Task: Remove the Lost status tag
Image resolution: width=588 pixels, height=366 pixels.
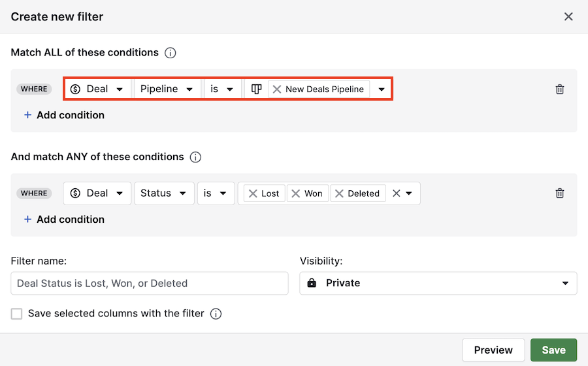Action: [253, 193]
